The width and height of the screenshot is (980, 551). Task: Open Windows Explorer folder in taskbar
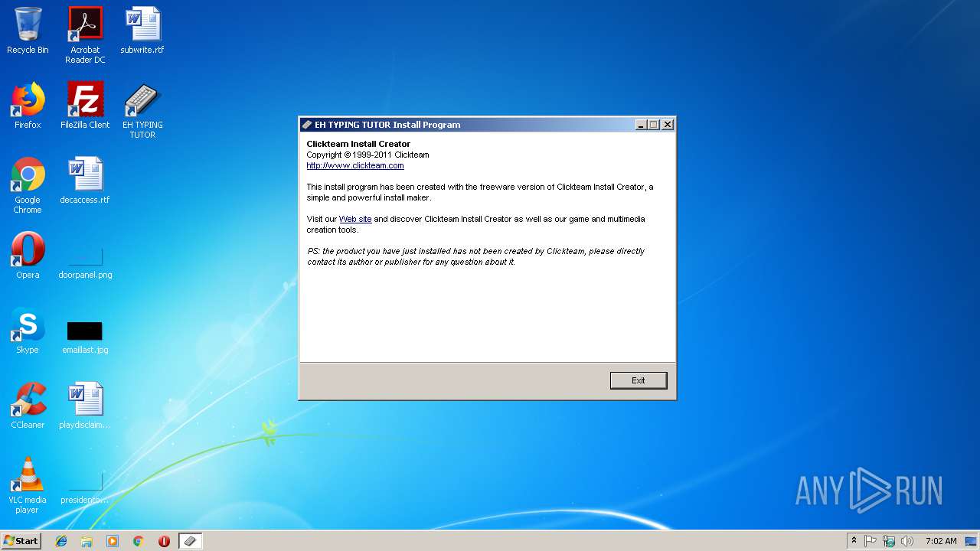pyautogui.click(x=87, y=541)
